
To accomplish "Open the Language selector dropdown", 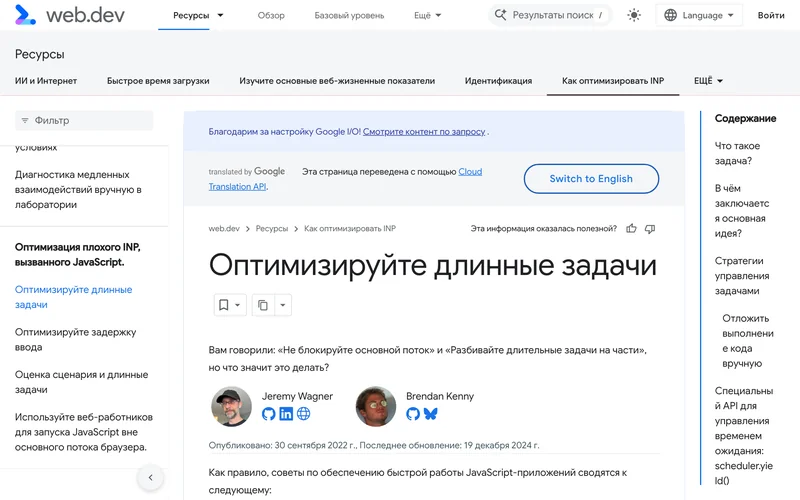I will [698, 15].
